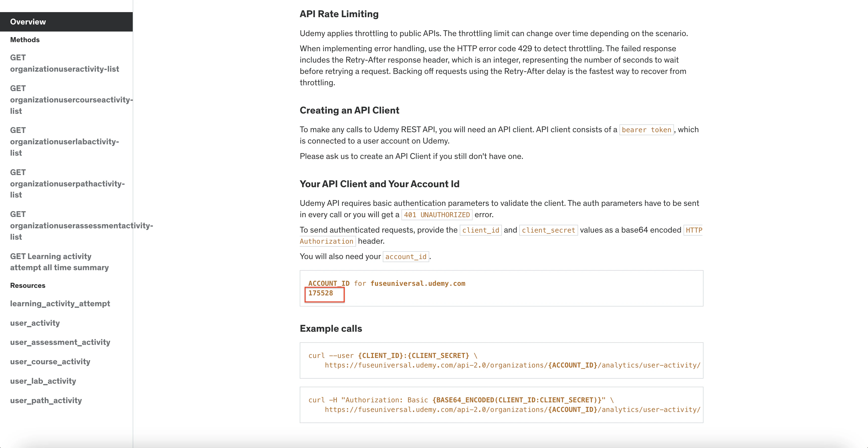Click the Methods section header
The width and height of the screenshot is (868, 448).
pos(25,40)
